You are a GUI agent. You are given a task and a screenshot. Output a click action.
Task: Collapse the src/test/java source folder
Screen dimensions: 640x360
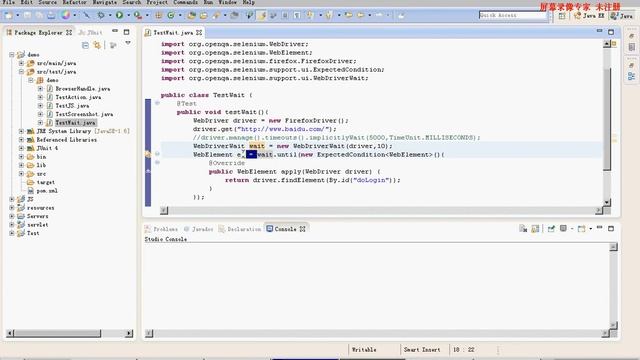click(21, 71)
